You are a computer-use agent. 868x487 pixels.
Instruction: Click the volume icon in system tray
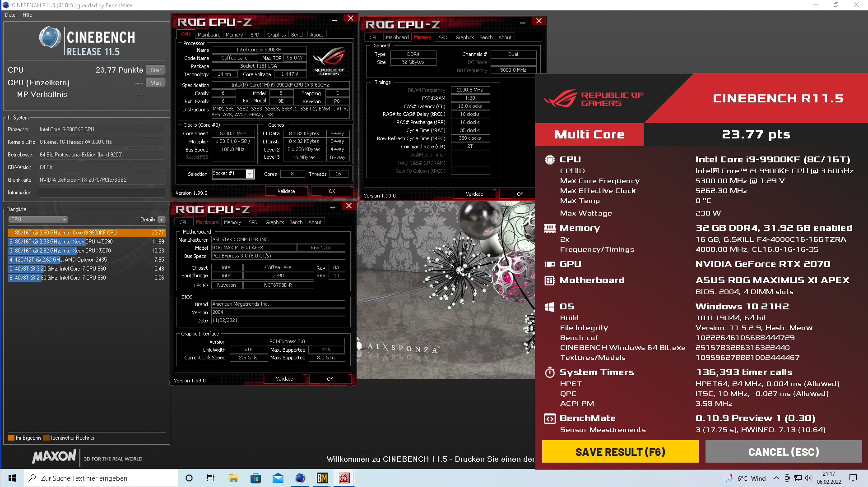[808, 478]
